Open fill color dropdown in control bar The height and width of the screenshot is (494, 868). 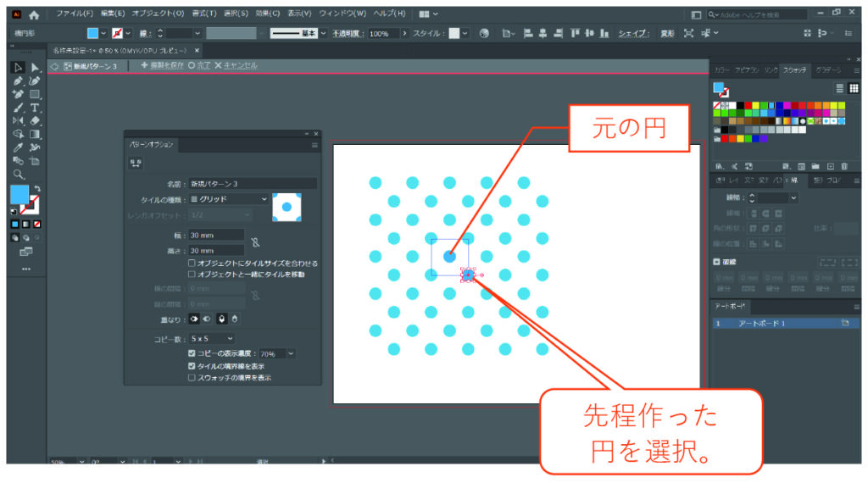point(103,34)
